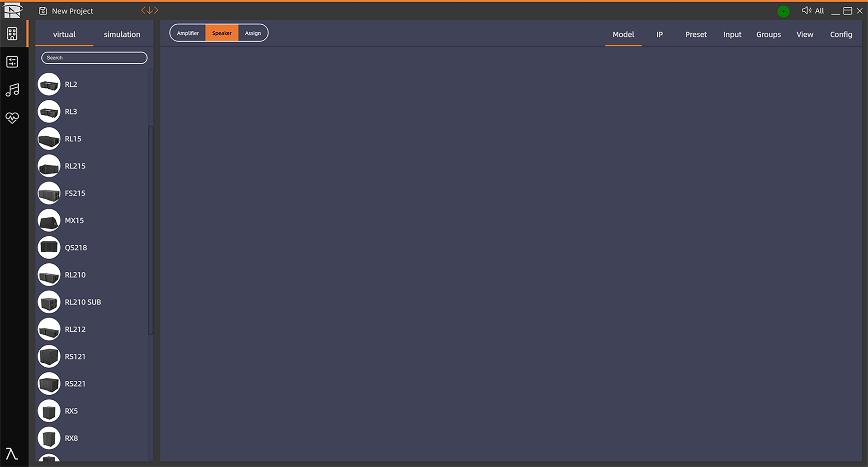Choose the QS218 speaker model
Screen dimensions: 868x467
(75, 248)
